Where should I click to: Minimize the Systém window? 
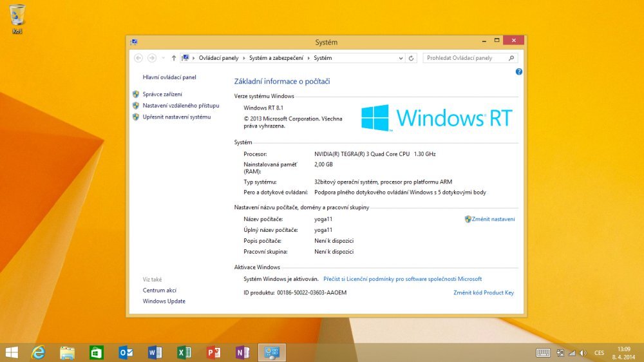point(484,41)
